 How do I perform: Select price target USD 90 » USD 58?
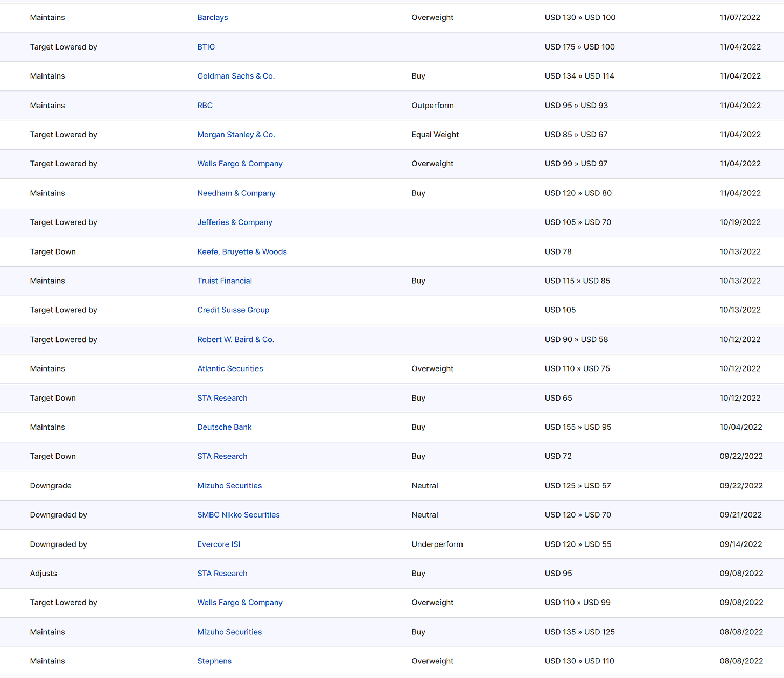click(x=576, y=339)
